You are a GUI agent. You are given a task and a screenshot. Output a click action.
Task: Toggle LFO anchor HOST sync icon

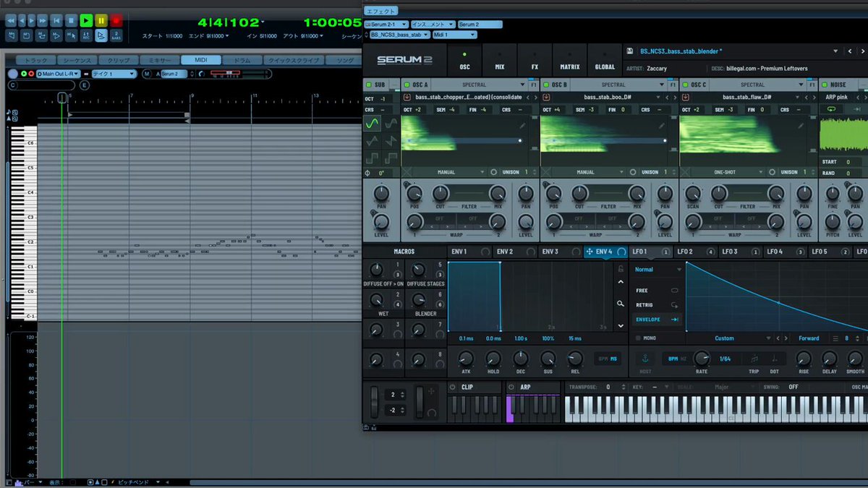[645, 359]
